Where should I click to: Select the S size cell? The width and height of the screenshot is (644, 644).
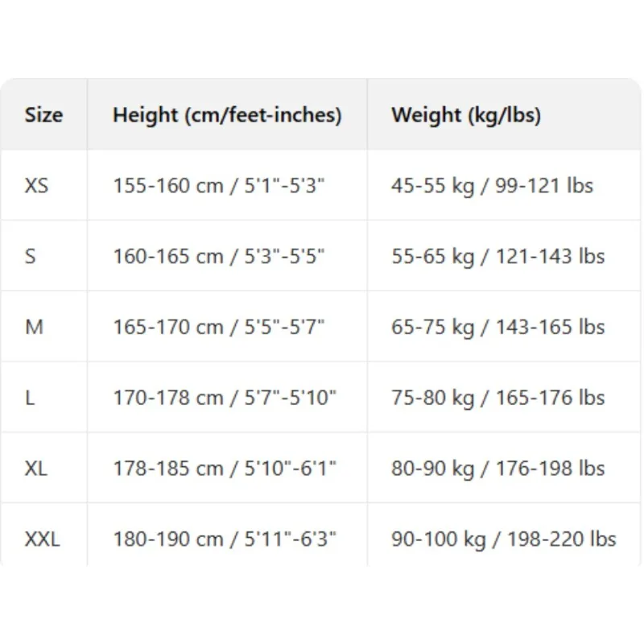tap(31, 257)
